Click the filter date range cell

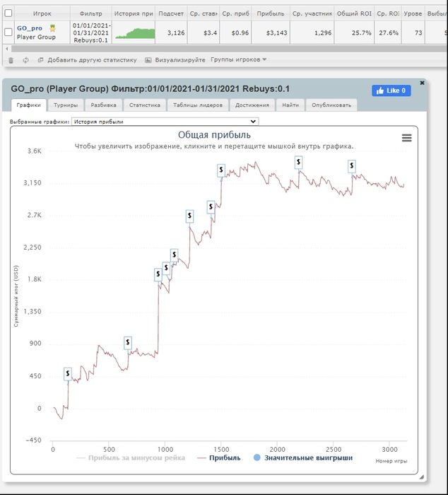pos(91,33)
